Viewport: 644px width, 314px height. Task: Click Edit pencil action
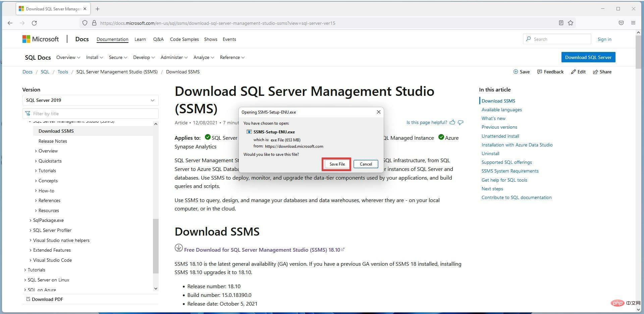pyautogui.click(x=578, y=72)
